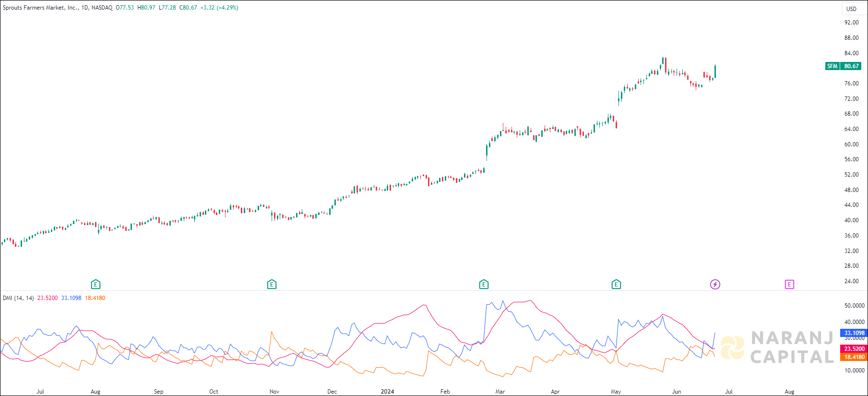Click the +3.32 (+4.29%) change value
The width and height of the screenshot is (868, 396).
(219, 8)
